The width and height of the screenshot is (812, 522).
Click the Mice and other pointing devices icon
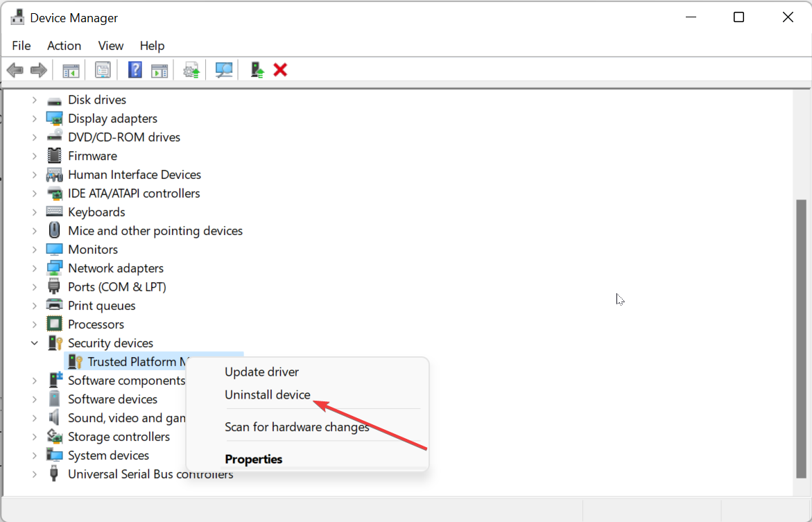coord(54,230)
